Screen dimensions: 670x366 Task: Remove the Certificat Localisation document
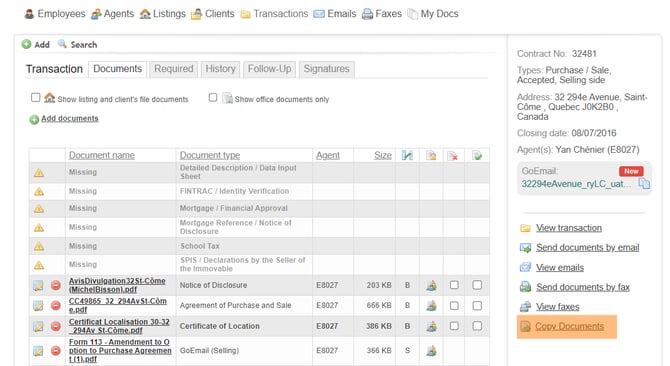[56, 326]
